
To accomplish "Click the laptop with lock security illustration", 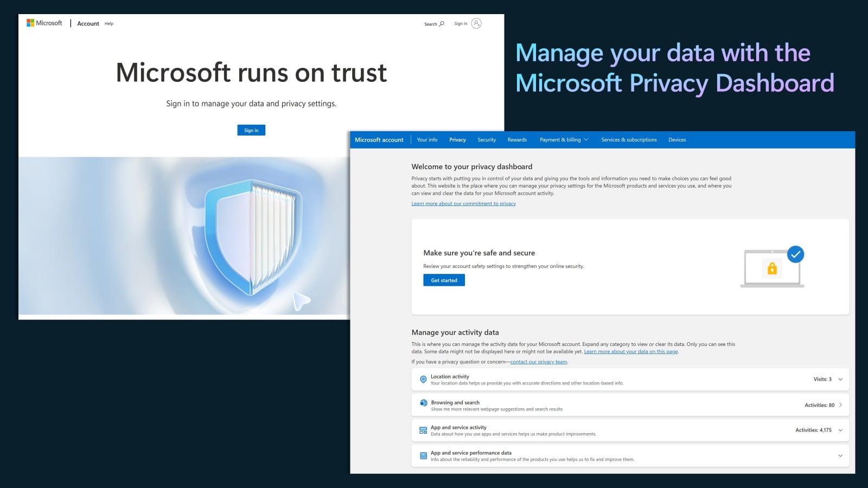I will point(773,266).
